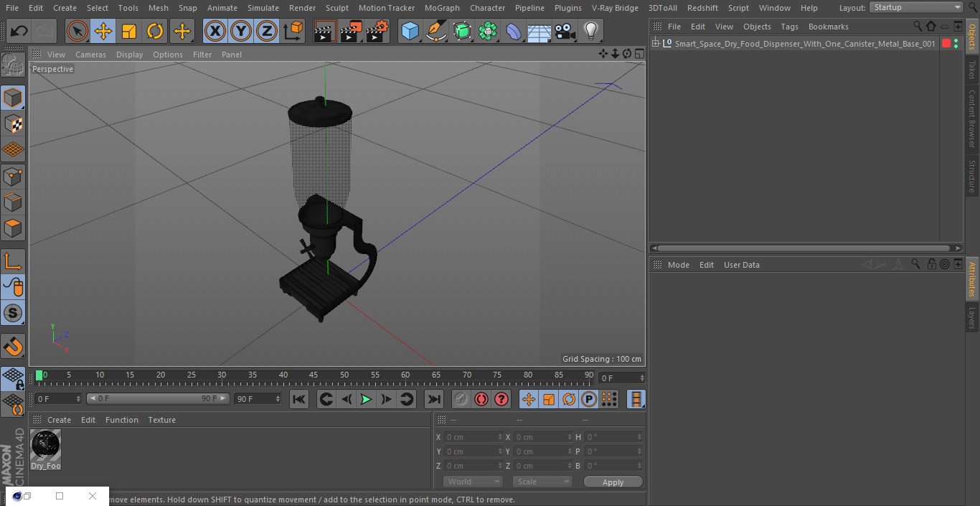Click the red layer color swatch
This screenshot has width=980, height=506.
pyautogui.click(x=946, y=44)
